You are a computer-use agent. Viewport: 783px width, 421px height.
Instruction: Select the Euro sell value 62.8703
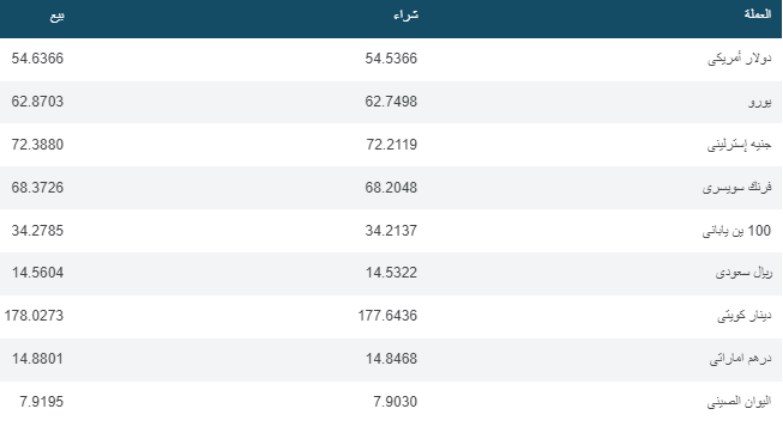point(37,102)
